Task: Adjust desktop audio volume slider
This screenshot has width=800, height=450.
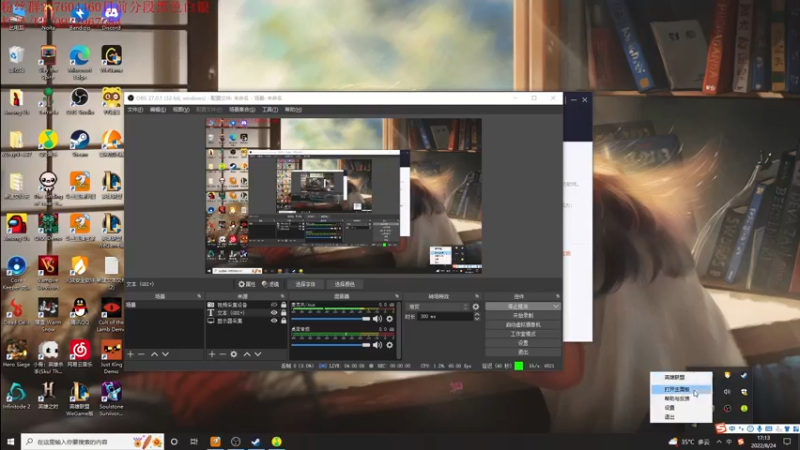Action: [331, 345]
